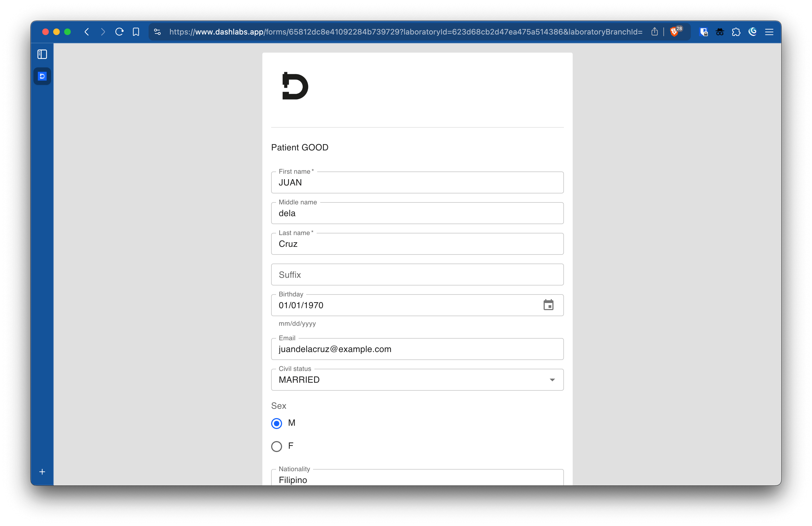Click the First name input field
Viewport: 812px width, 526px height.
click(x=417, y=182)
